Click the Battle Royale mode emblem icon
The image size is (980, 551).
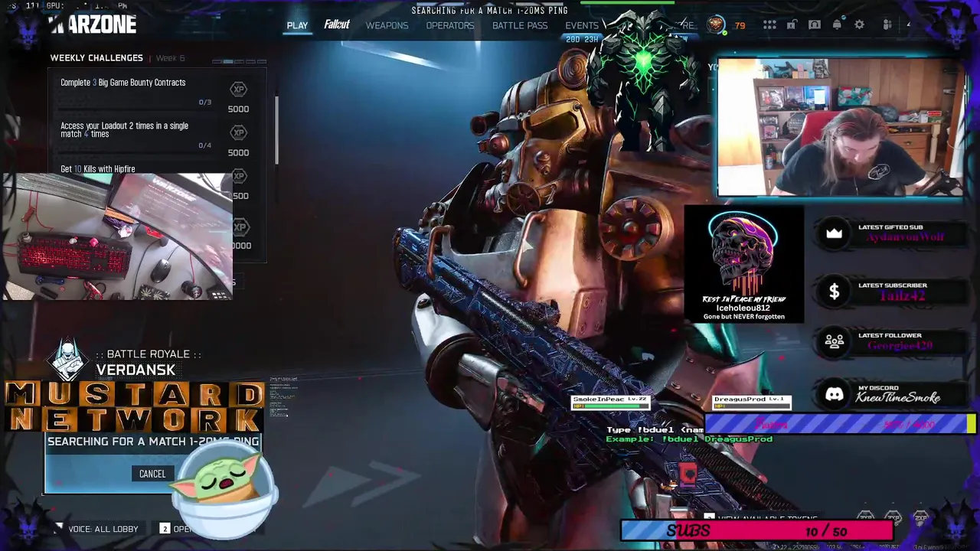click(67, 360)
